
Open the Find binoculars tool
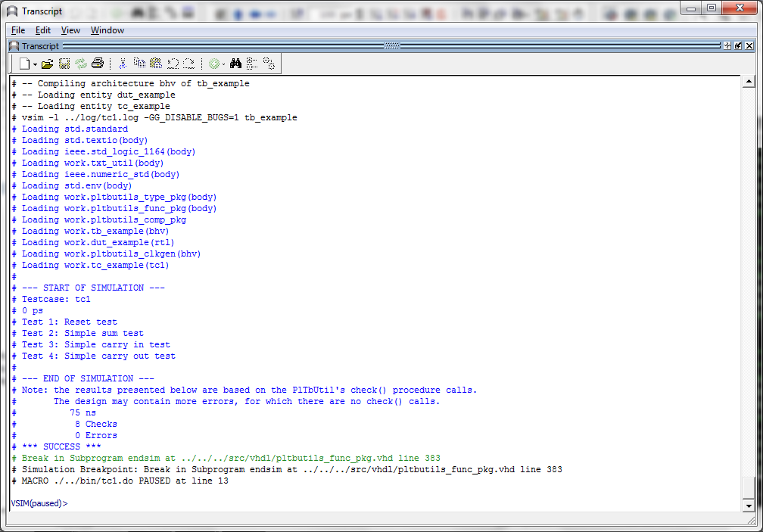235,64
